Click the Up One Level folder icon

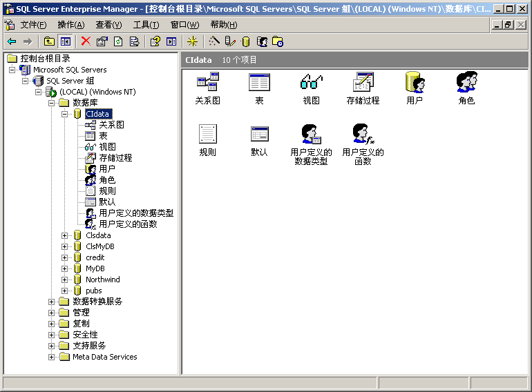click(50, 41)
